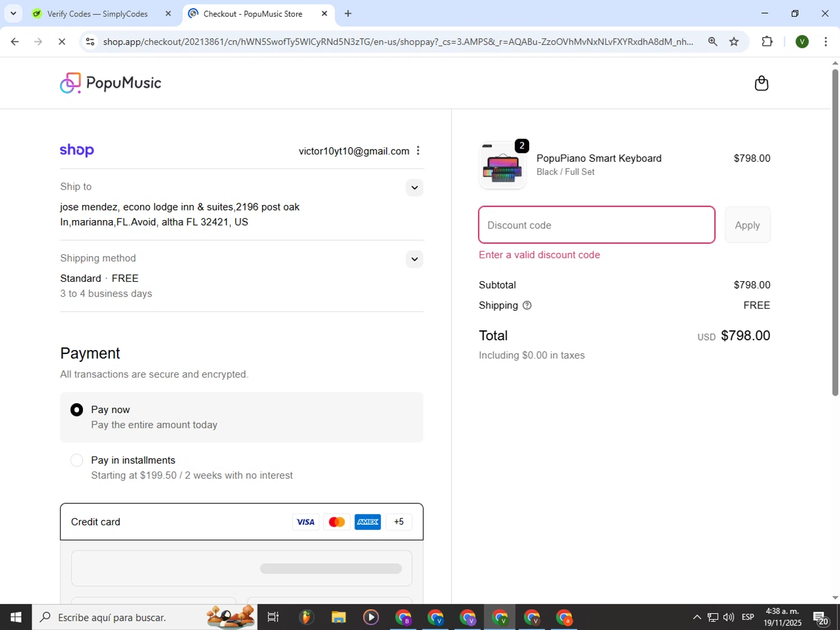Image resolution: width=840 pixels, height=630 pixels.
Task: Select Pay in installments radio option
Action: (x=77, y=460)
